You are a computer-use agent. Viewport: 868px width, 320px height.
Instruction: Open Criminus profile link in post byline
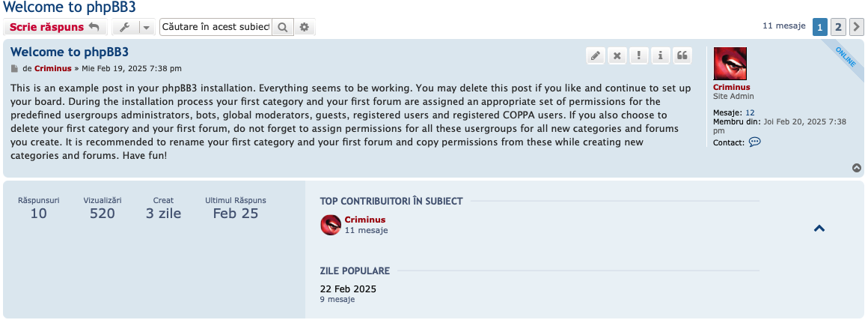(52, 69)
